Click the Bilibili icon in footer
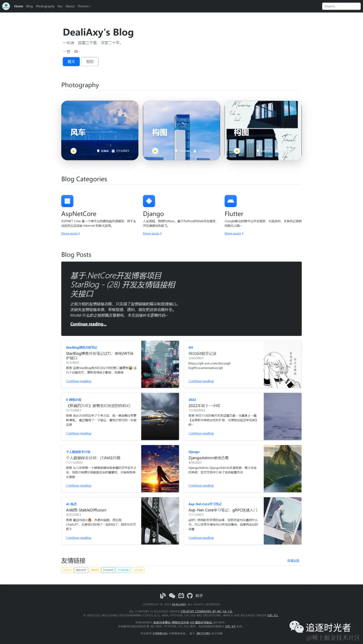This screenshot has width=363, height=644. [181, 596]
